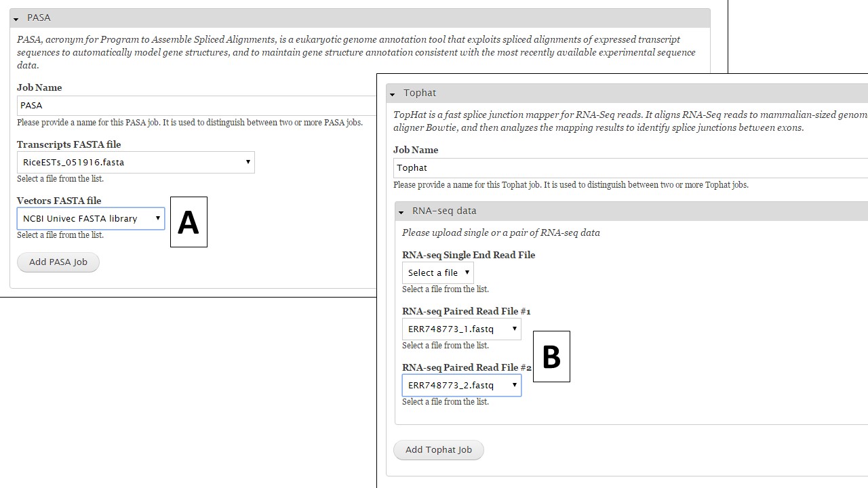868x488 pixels.
Task: Open the Transcripts FASTA file dropdown
Action: pos(136,163)
